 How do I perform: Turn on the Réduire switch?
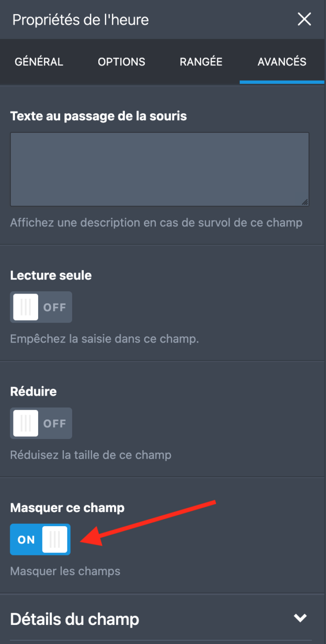tap(41, 423)
